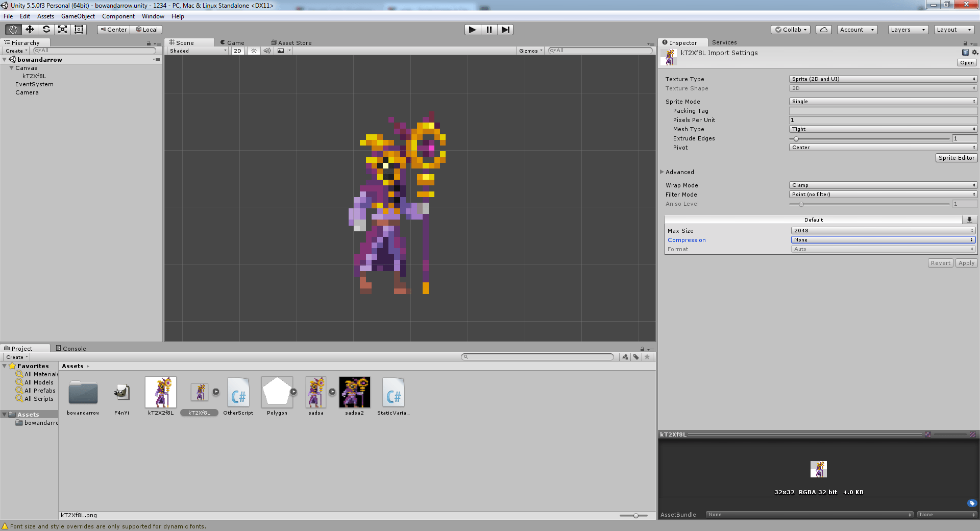Open the Max Size dropdown

point(883,230)
